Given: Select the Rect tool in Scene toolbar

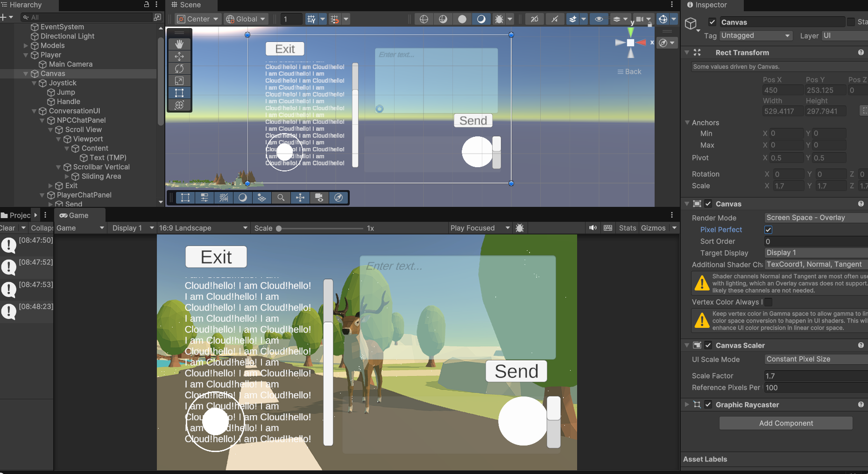Looking at the screenshot, I should pyautogui.click(x=179, y=93).
